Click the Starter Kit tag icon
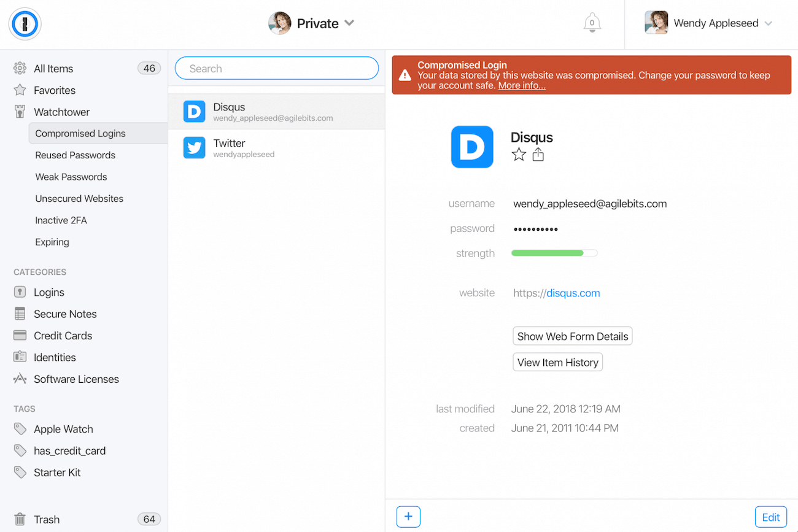Viewport: 798px width, 532px height. (20, 472)
